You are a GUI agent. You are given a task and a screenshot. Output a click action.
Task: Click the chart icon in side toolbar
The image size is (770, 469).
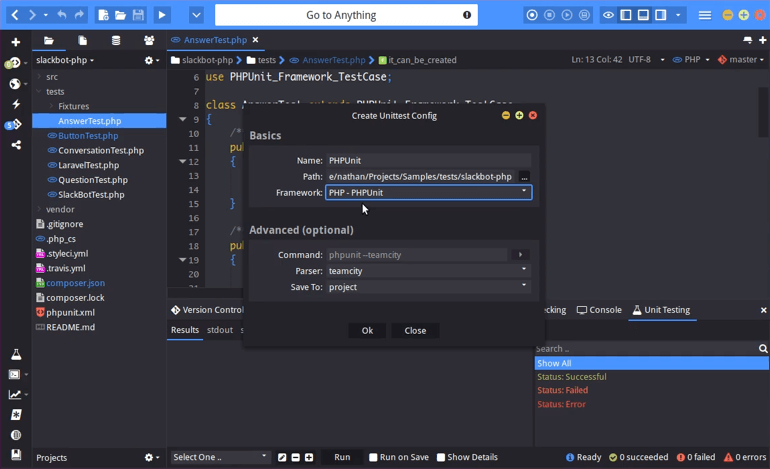(x=15, y=394)
